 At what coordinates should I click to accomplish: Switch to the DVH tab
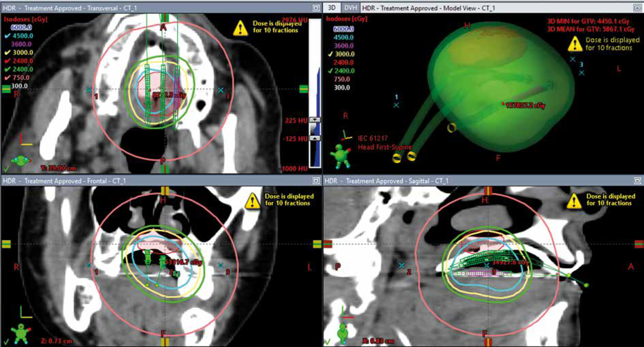[x=350, y=7]
